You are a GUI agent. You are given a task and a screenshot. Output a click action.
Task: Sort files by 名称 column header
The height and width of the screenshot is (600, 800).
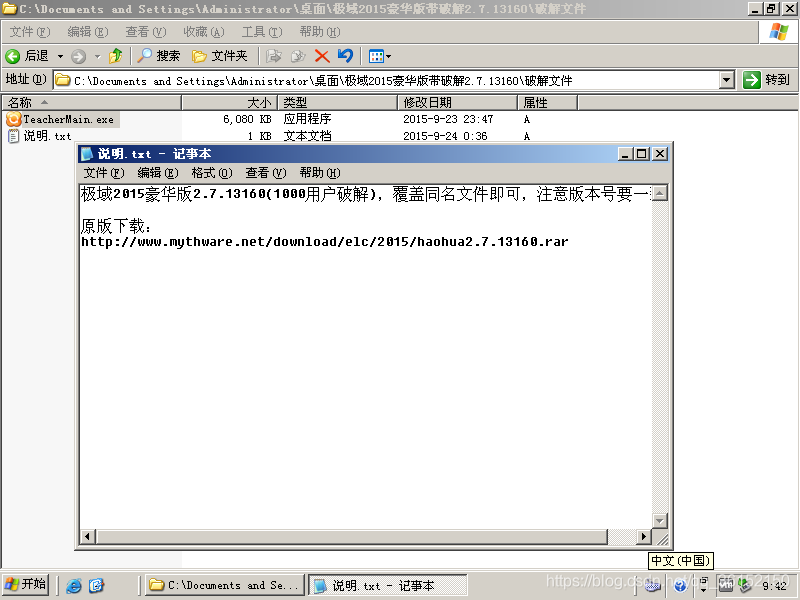pos(92,103)
